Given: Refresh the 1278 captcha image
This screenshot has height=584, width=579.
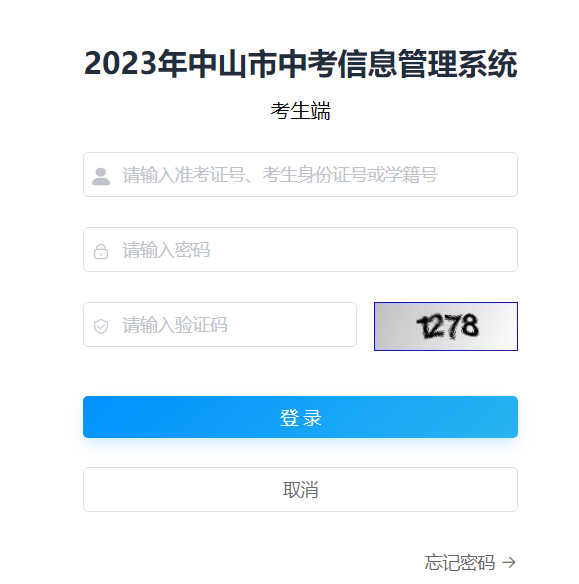Looking at the screenshot, I should point(446,326).
